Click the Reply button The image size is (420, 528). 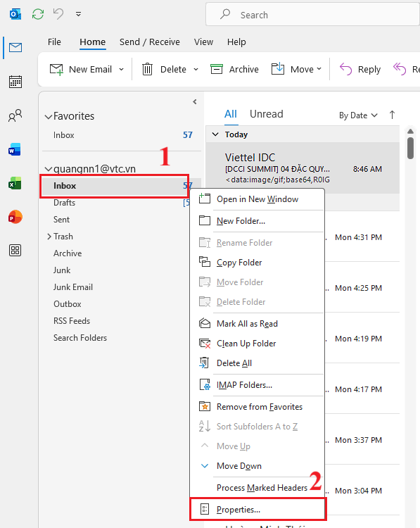(x=359, y=69)
